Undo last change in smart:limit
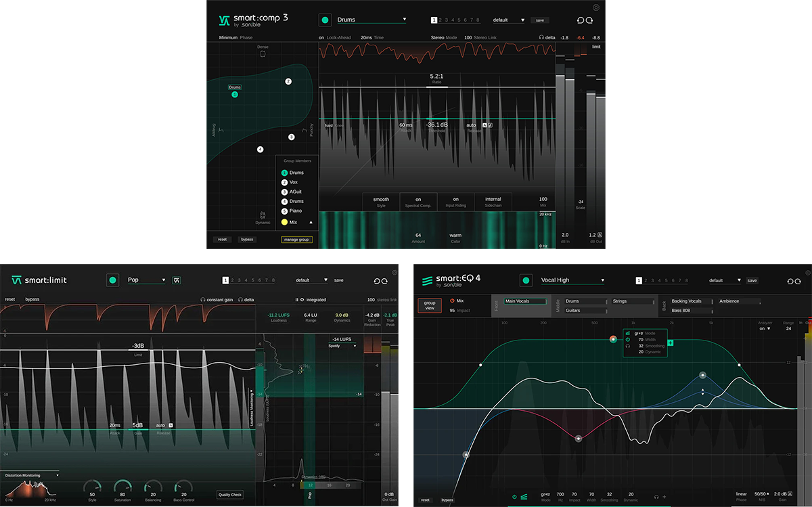Viewport: 812px width, 507px height. [377, 280]
